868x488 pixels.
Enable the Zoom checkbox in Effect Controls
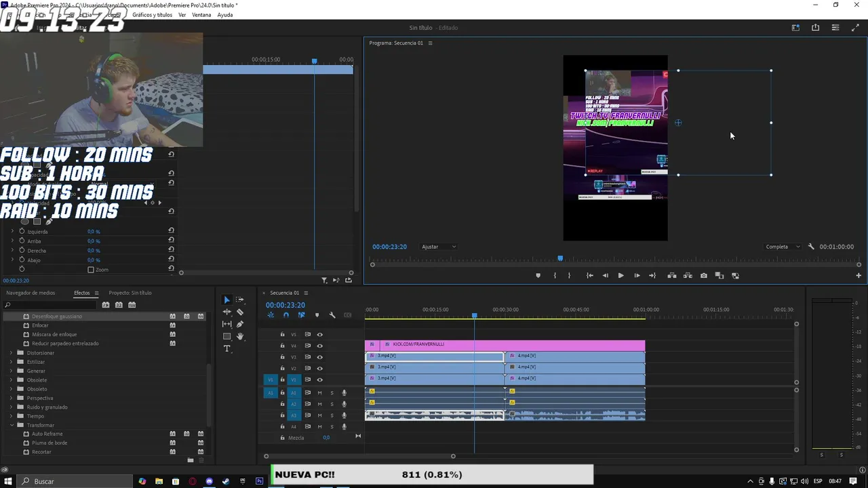[x=91, y=270]
